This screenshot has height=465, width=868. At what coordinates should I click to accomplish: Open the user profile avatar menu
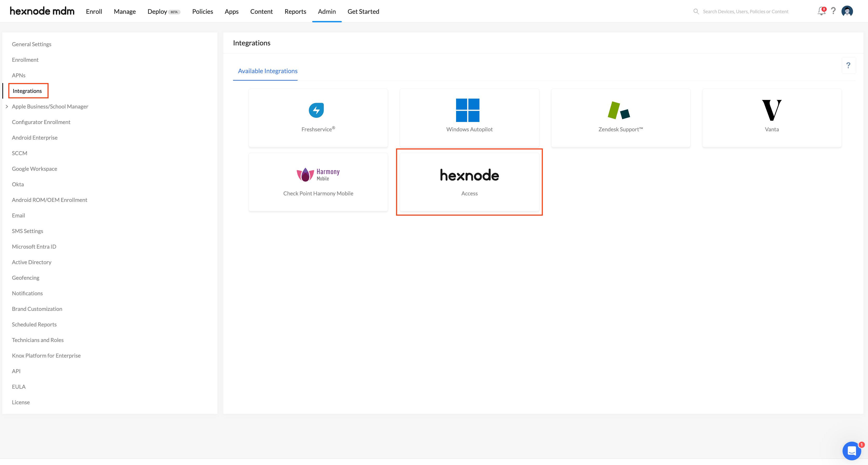click(x=847, y=11)
